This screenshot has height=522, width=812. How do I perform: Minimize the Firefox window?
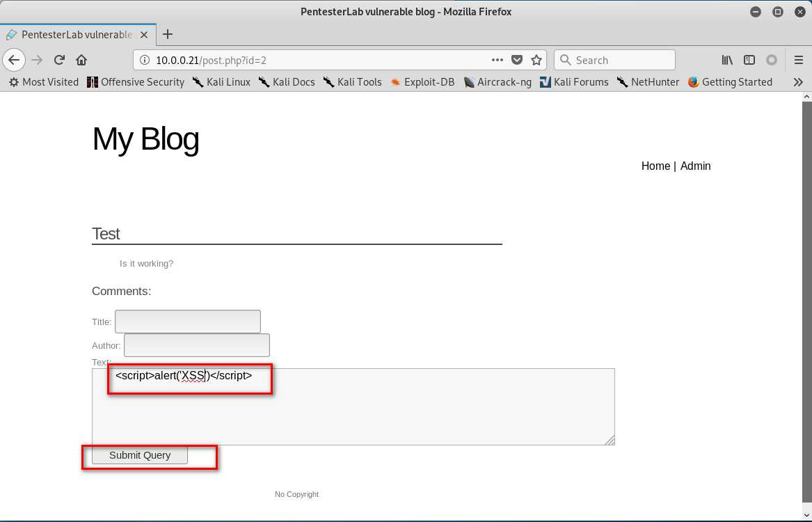point(756,12)
